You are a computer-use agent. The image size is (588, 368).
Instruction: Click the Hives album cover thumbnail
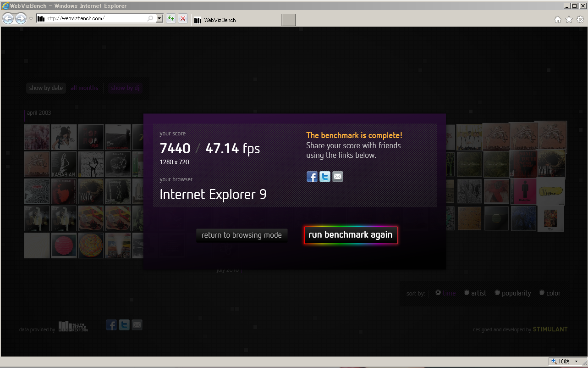(x=469, y=137)
